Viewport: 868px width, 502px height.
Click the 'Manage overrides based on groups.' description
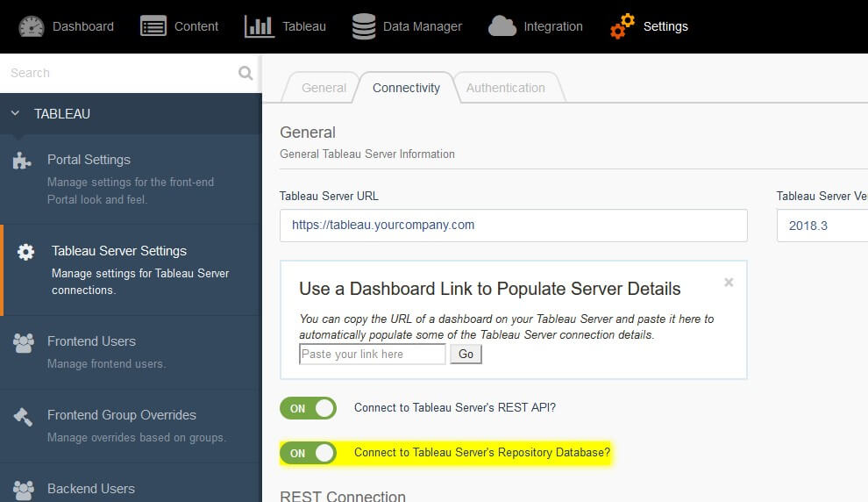(x=137, y=438)
